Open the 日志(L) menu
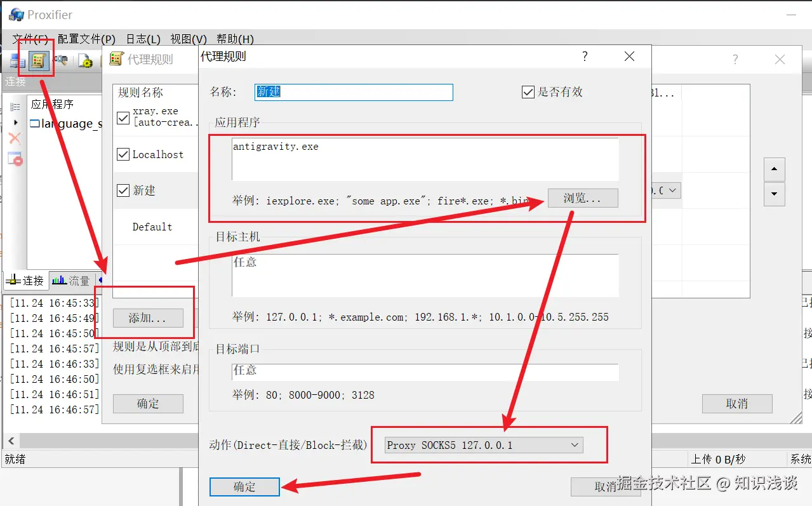Screen dimensions: 812x506 coord(143,39)
